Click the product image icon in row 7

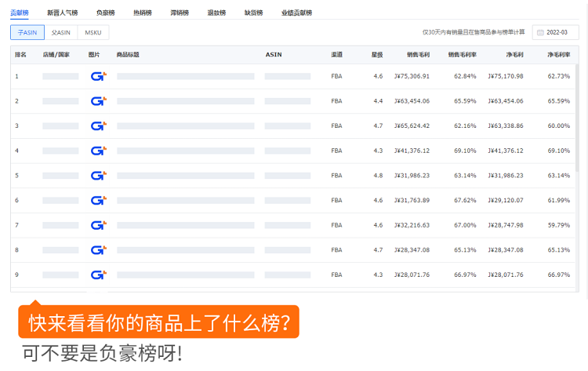coord(98,225)
